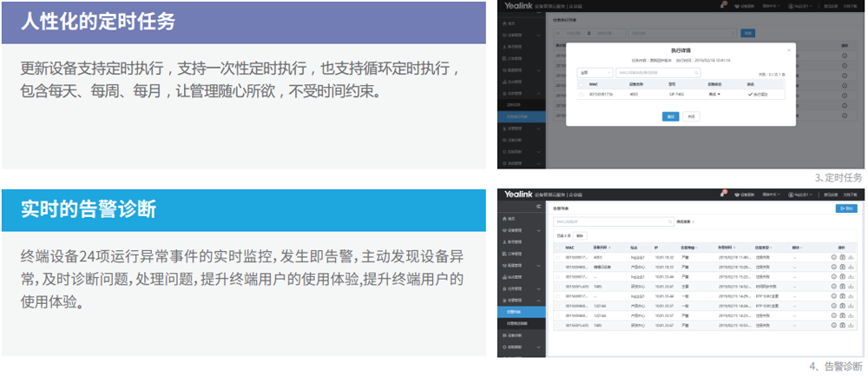Click the download icon in first alarm row

coord(850,257)
